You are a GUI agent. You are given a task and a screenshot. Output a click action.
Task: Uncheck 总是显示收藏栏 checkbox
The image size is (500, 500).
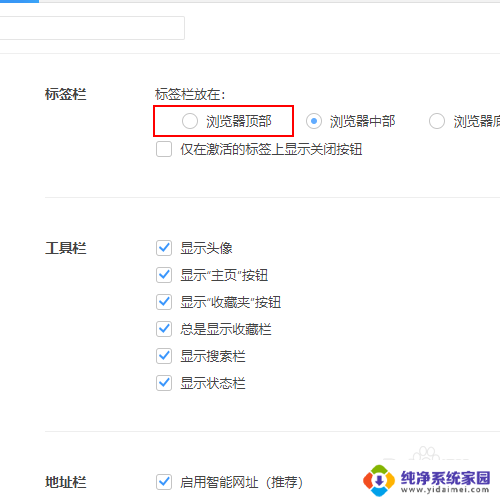point(164,329)
